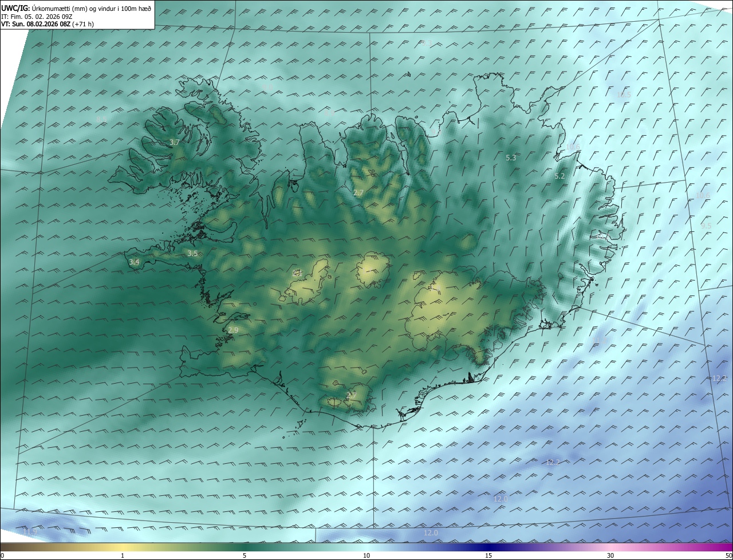Click the faint 8.5 value west of the Westfjords
The width and height of the screenshot is (733, 560).
point(101,119)
